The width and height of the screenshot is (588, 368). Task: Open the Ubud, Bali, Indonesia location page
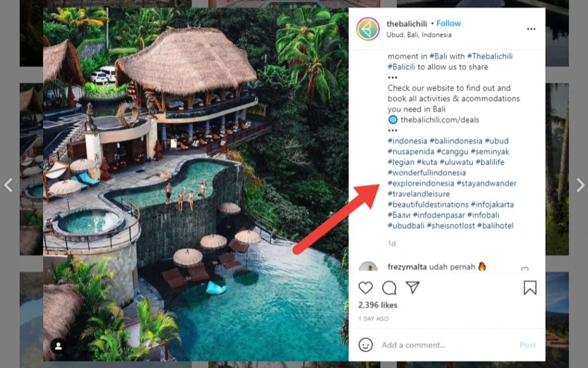click(419, 35)
